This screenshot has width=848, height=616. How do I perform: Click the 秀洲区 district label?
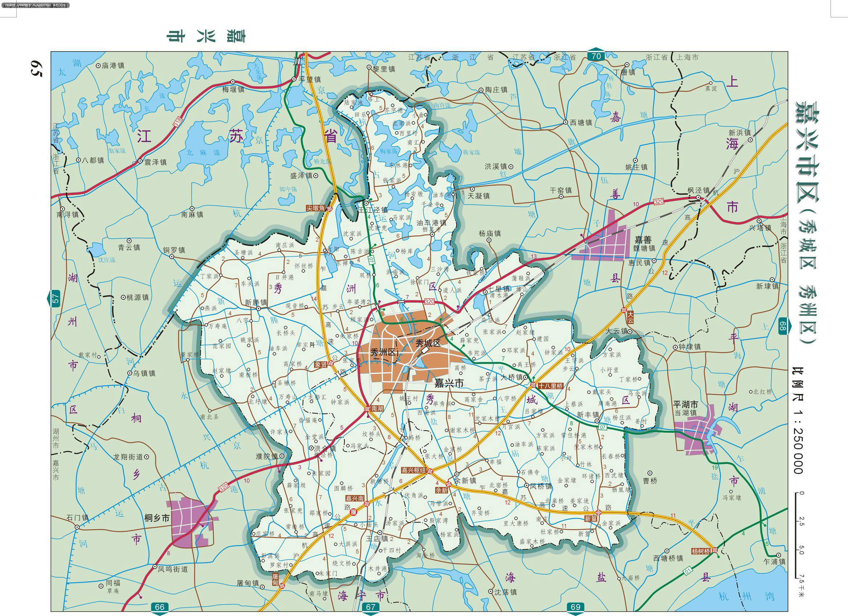pyautogui.click(x=384, y=352)
